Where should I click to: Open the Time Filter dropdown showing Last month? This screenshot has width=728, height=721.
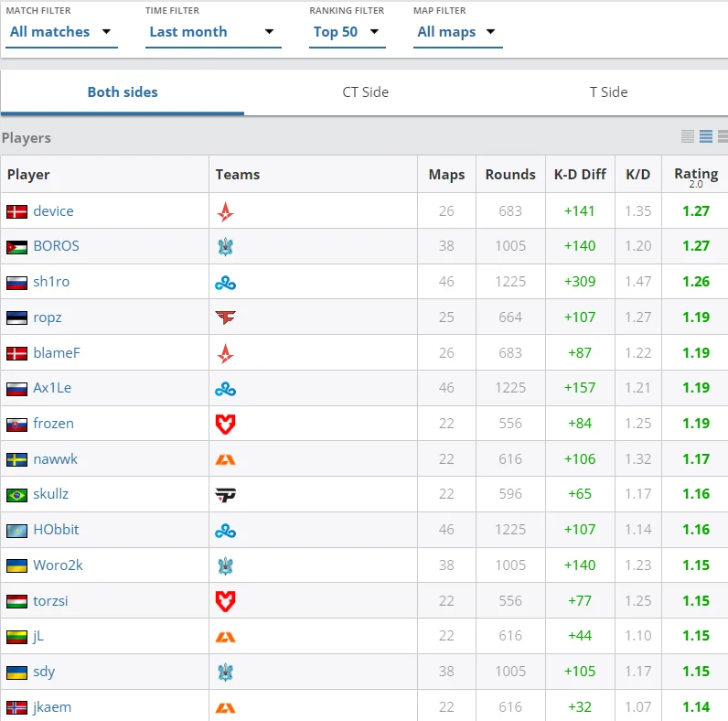(x=213, y=32)
